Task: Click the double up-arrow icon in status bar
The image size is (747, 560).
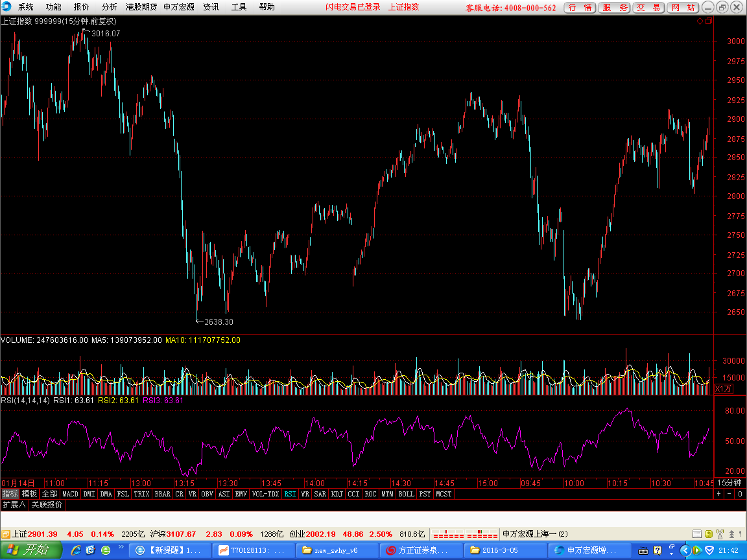Action: [x=731, y=534]
